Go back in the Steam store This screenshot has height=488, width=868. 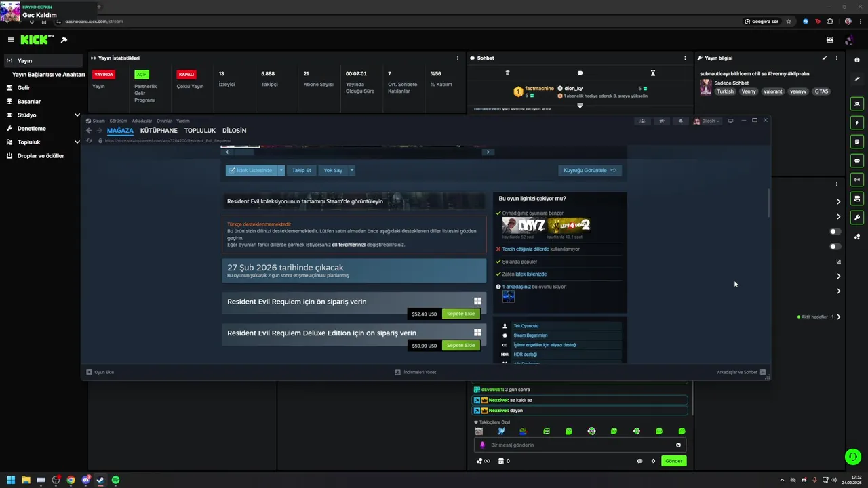(89, 131)
